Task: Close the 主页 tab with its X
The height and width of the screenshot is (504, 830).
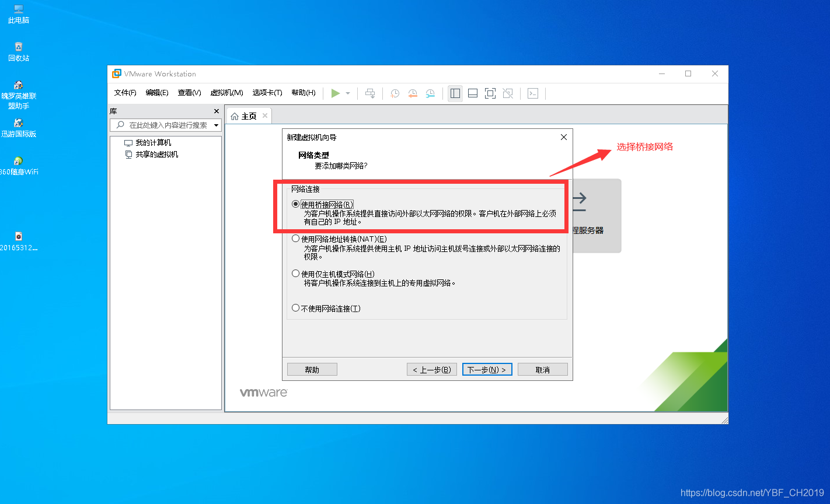Action: 264,116
